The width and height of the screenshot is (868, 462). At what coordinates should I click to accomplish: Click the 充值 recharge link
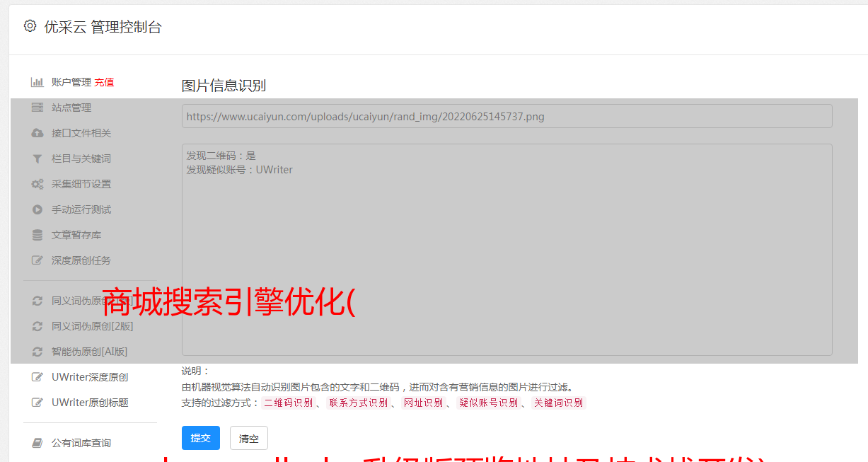tap(104, 82)
